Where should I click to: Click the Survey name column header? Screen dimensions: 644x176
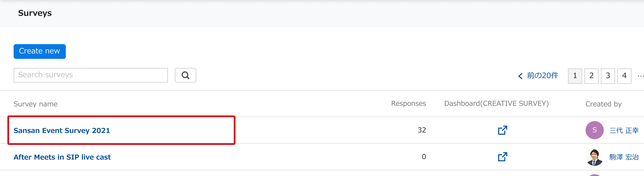point(35,104)
